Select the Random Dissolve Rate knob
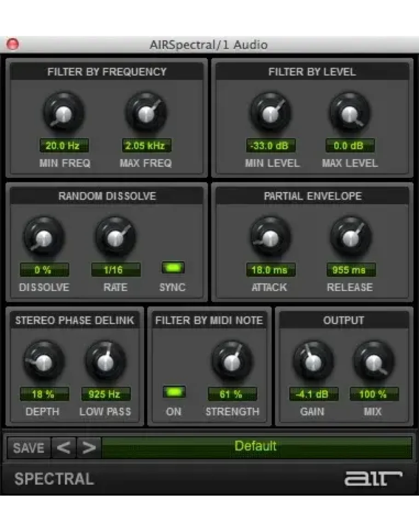 (x=116, y=238)
